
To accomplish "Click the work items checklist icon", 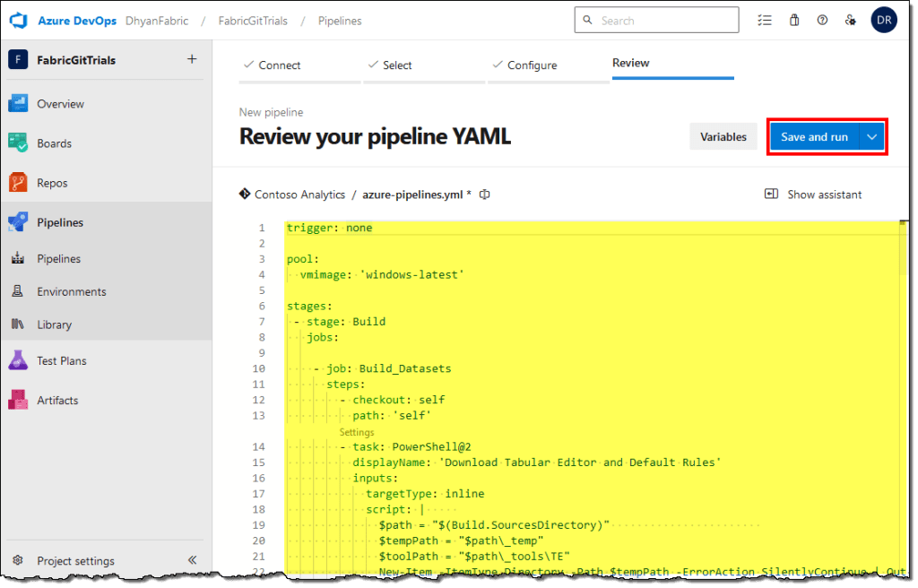I will point(764,21).
